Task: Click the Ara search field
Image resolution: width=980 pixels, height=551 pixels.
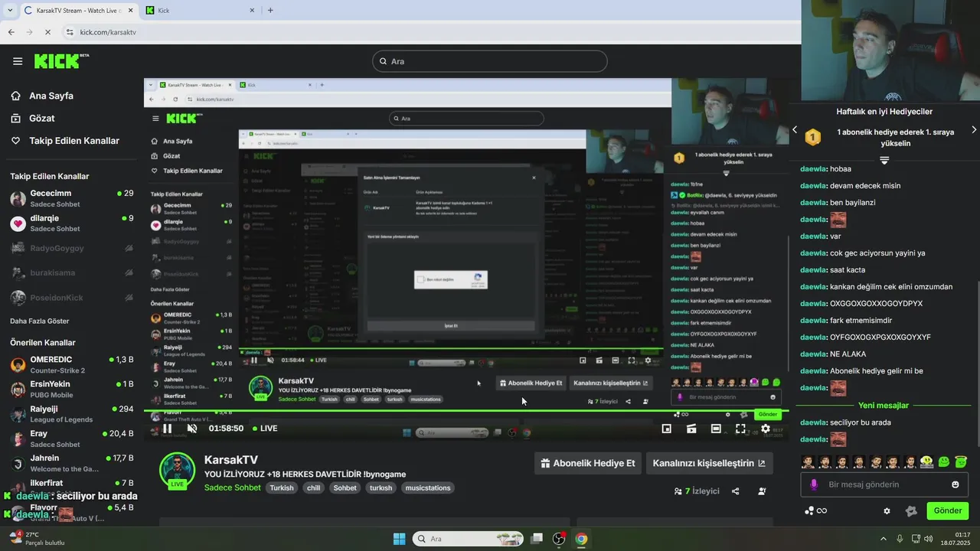Action: pyautogui.click(x=490, y=61)
